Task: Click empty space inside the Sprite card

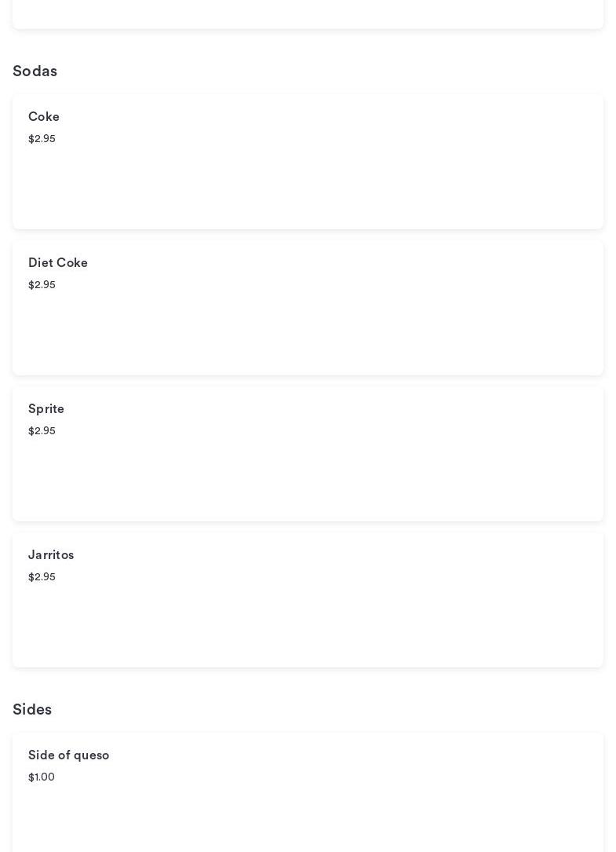Action: coord(314,476)
